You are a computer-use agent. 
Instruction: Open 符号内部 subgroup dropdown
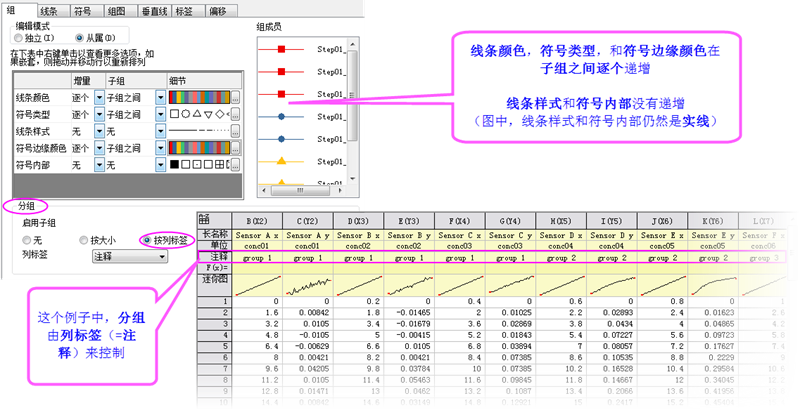[x=160, y=165]
